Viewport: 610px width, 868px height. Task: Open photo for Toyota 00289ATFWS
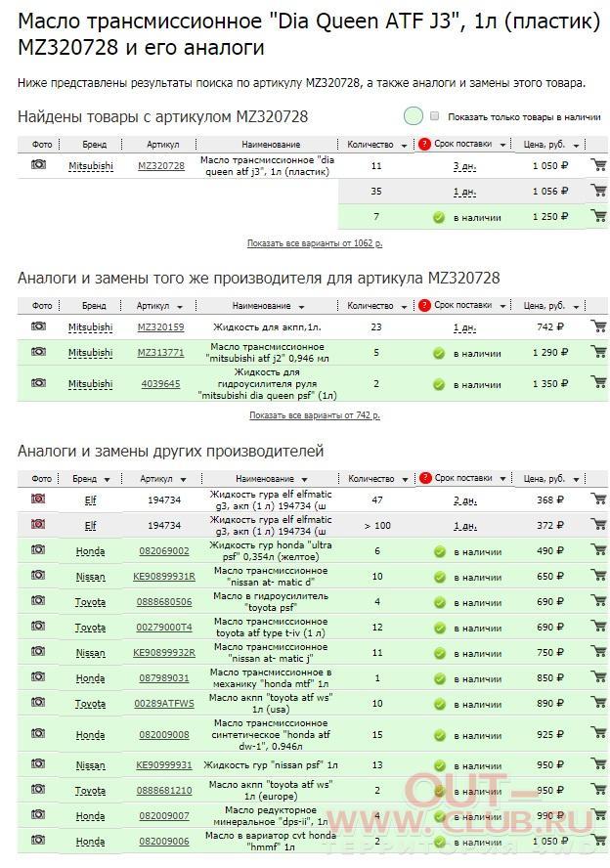point(38,702)
